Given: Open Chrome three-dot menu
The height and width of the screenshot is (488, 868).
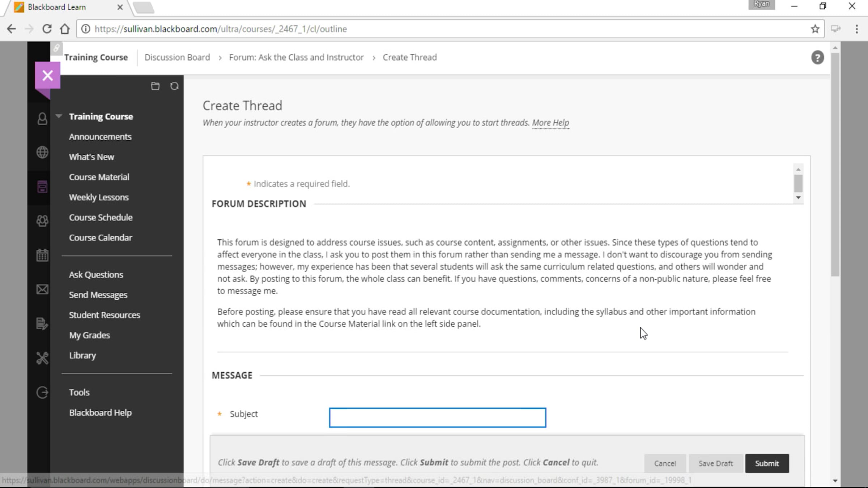Looking at the screenshot, I should click(857, 29).
